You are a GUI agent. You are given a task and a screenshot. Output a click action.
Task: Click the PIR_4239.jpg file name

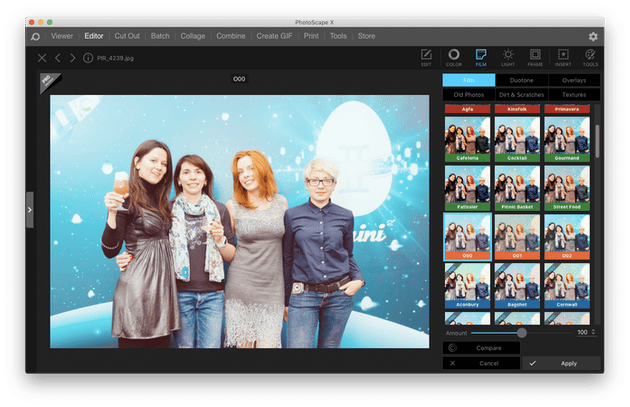(115, 58)
